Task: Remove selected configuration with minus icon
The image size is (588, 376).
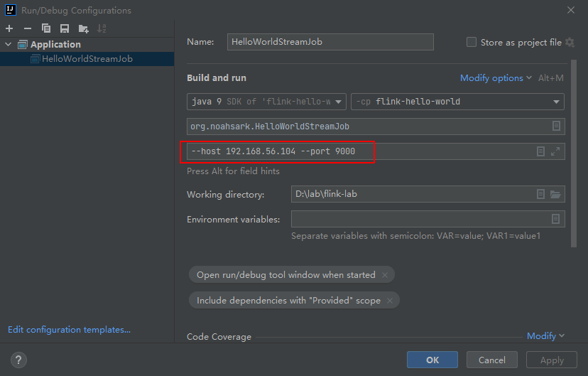Action: click(x=28, y=28)
